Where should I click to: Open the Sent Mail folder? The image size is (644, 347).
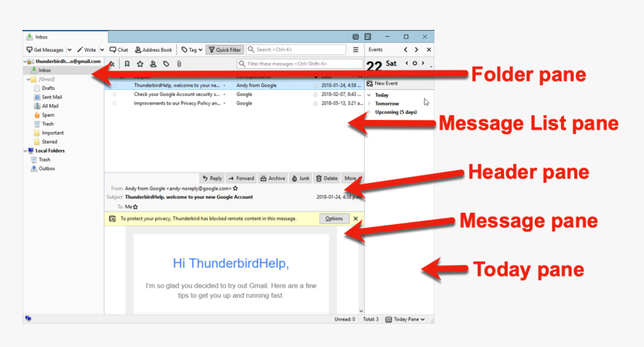[52, 97]
